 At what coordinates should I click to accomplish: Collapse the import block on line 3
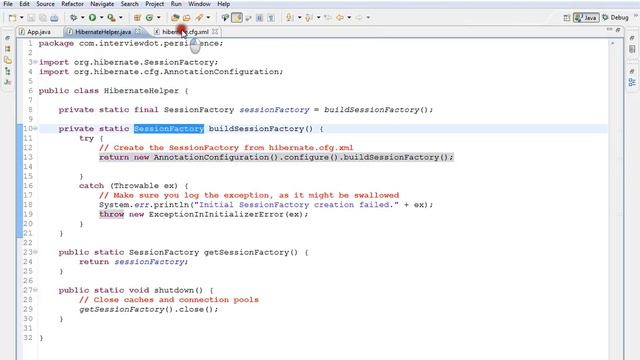tap(36, 62)
